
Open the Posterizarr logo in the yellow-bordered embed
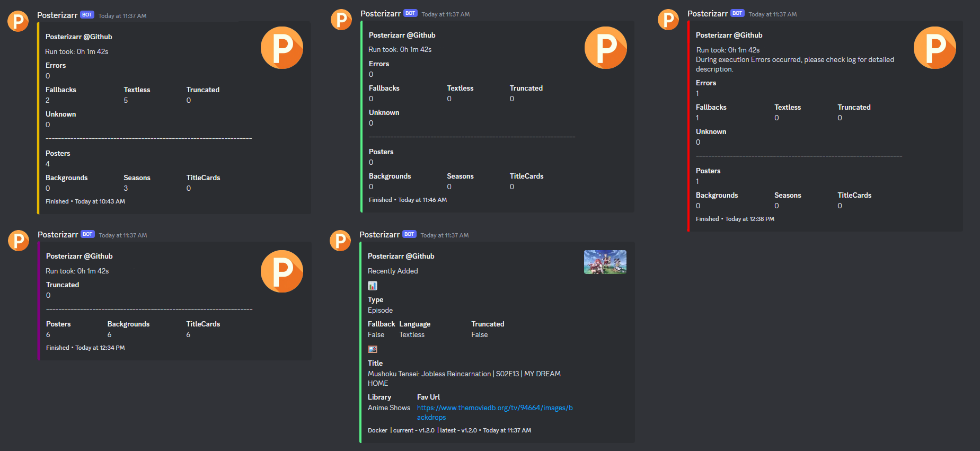coord(281,48)
